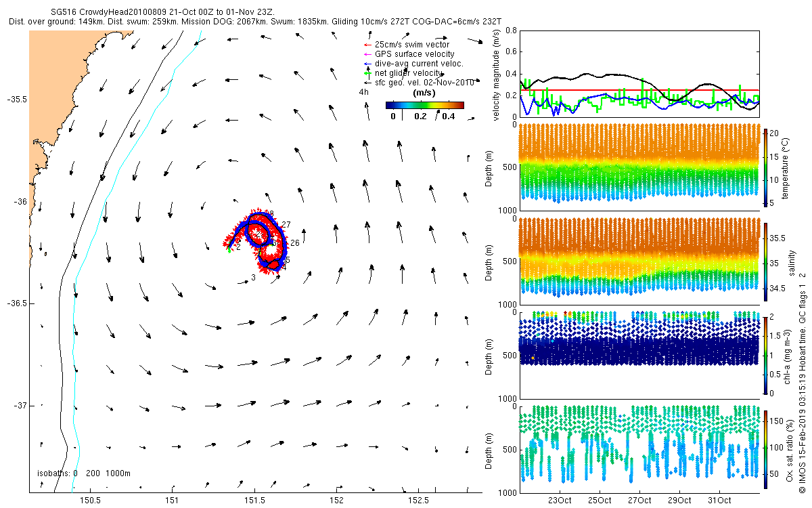Screen dimensions: 812x508
Task: Click the '152' longitude tick label
Action: [x=336, y=501]
